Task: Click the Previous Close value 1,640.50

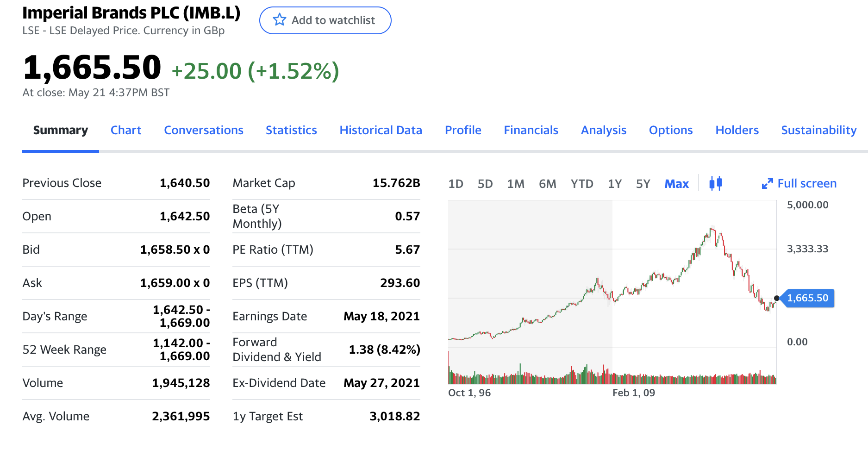Action: (x=185, y=183)
